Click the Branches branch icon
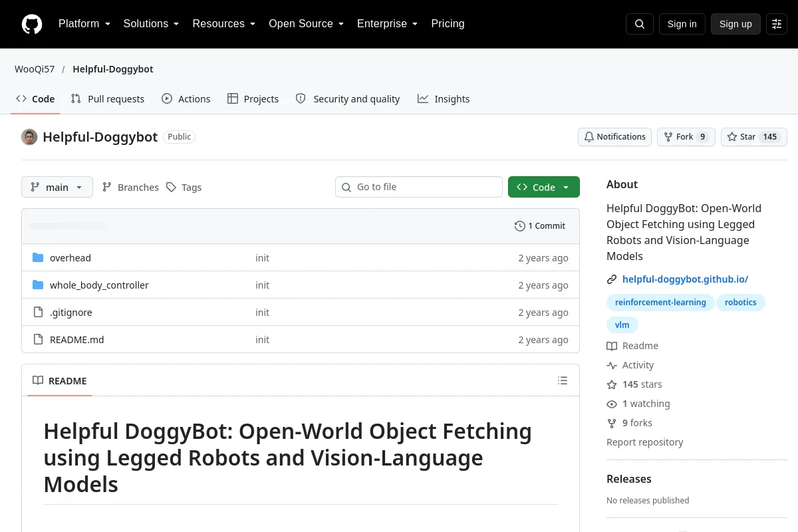The image size is (798, 532). pyautogui.click(x=107, y=188)
